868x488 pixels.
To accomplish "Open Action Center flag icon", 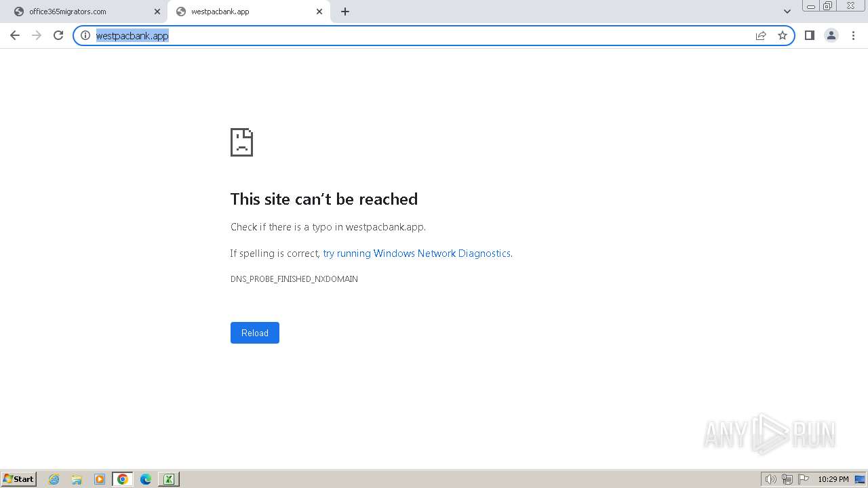I will (x=804, y=479).
